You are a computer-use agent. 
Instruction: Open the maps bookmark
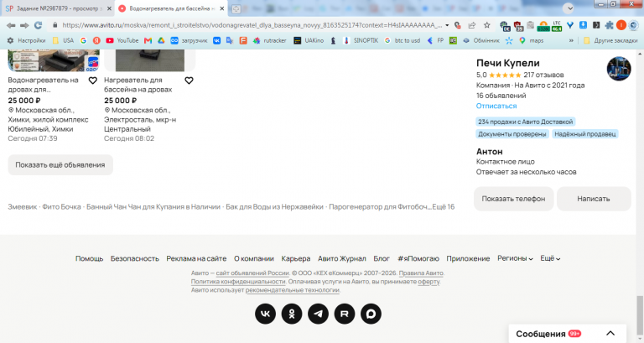point(531,40)
